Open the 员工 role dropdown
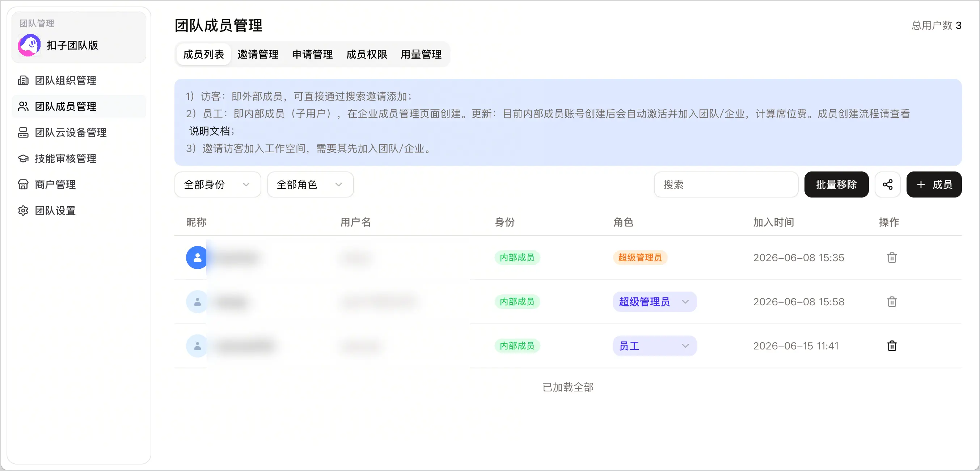The width and height of the screenshot is (980, 471). tap(655, 345)
